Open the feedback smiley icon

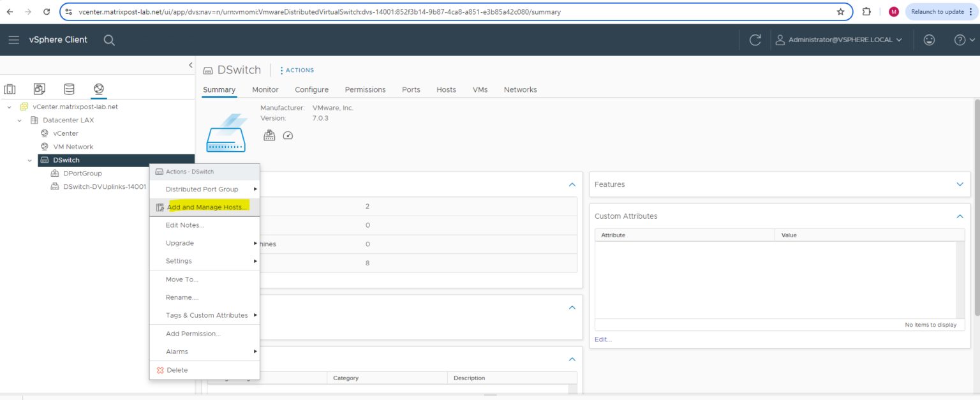[929, 40]
